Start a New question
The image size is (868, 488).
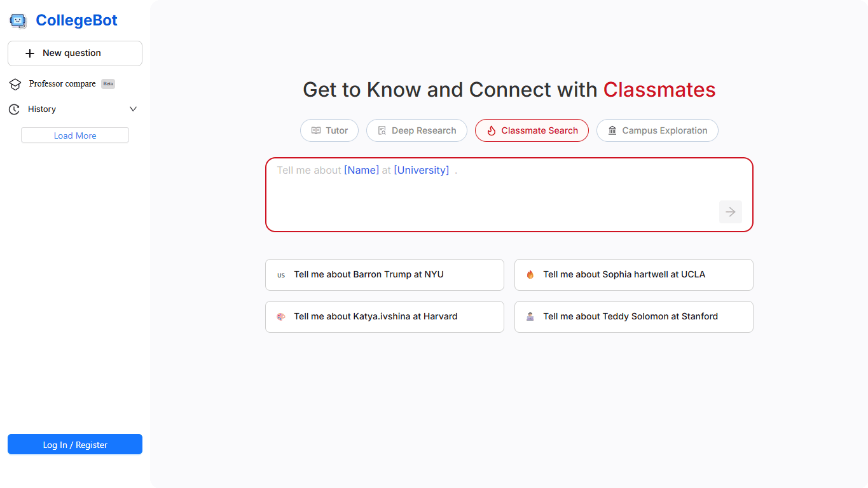point(75,53)
